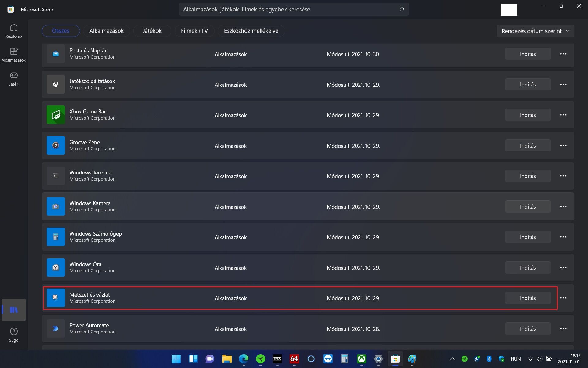
Task: Launch Windows Számológép with Indítás
Action: 528,237
